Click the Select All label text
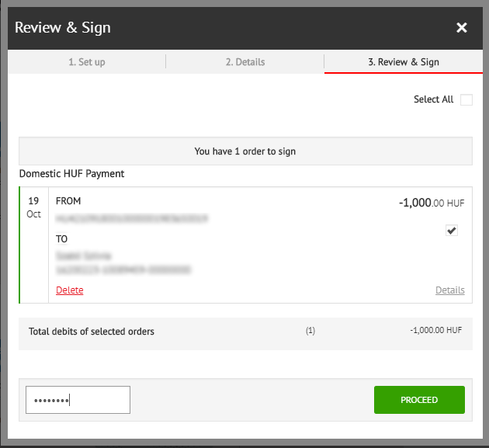489x448 pixels. 433,99
